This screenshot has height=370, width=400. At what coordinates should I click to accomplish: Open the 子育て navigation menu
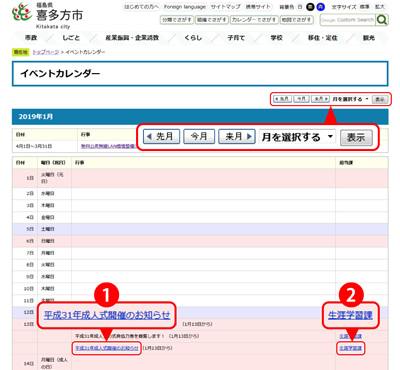tap(236, 38)
